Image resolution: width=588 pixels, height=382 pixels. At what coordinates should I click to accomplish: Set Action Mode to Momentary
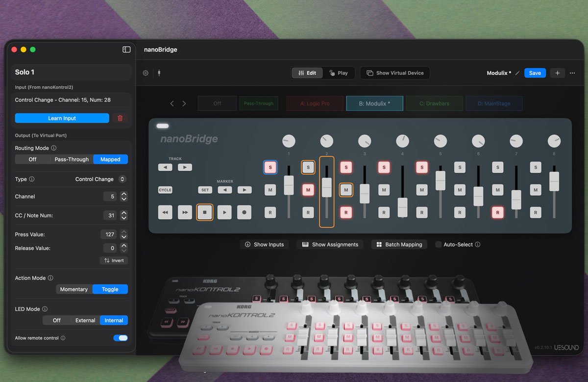click(x=74, y=289)
